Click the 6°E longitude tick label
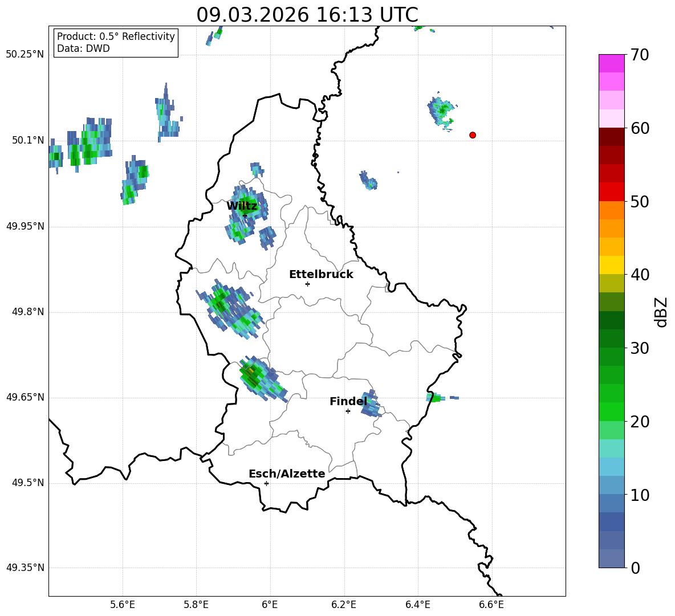Viewport: 675px width, 616px height. pos(270,605)
